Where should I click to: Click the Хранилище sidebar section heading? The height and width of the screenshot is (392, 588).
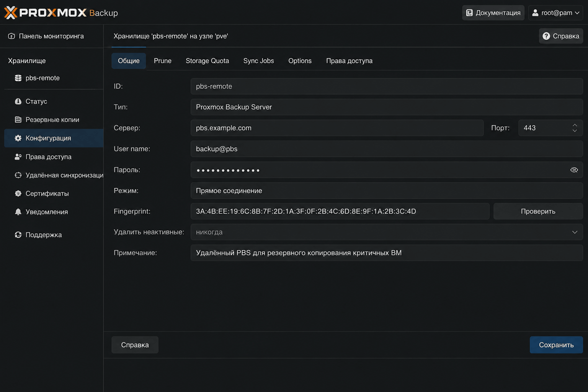pyautogui.click(x=27, y=61)
